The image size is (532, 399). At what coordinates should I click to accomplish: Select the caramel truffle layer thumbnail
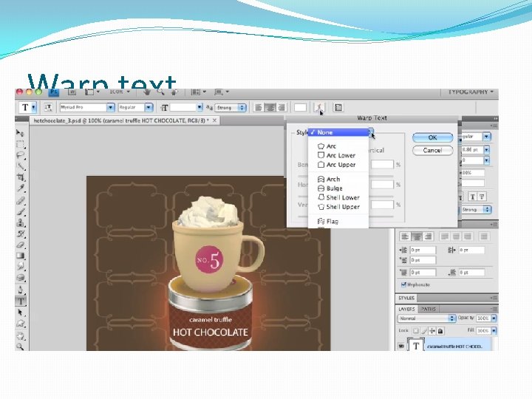point(415,345)
